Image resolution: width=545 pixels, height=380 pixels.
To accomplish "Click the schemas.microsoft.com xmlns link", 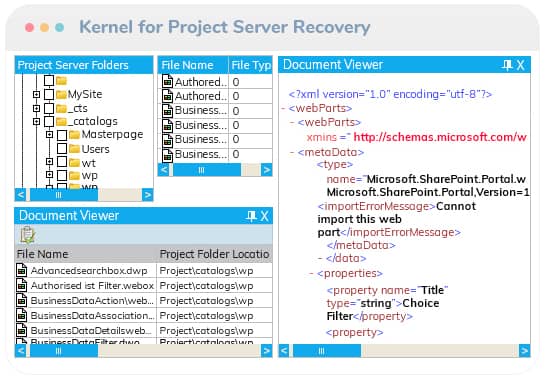I will 440,137.
